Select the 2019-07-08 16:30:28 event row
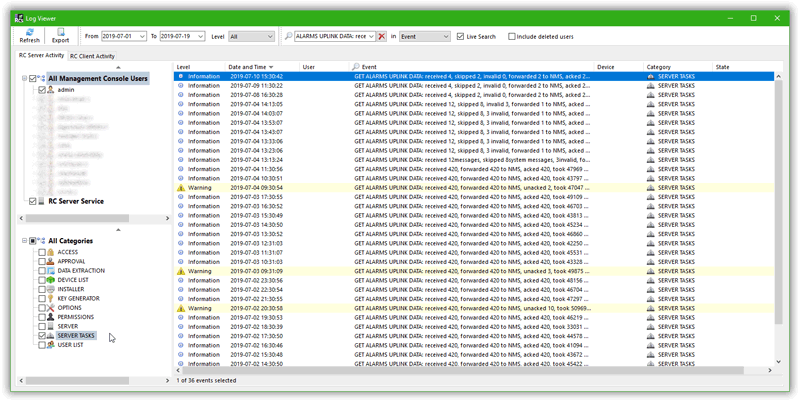Image resolution: width=800 pixels, height=402 pixels. tap(474, 95)
